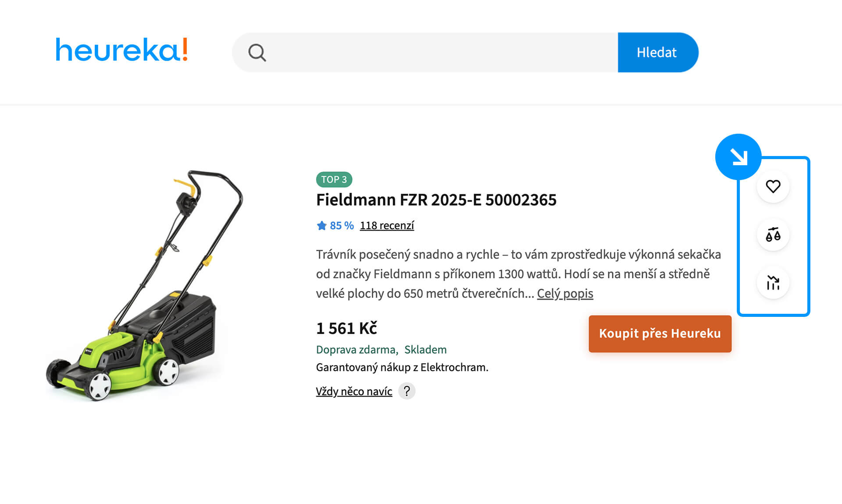Open the price tracking chart icon
The width and height of the screenshot is (842, 504).
(x=773, y=283)
